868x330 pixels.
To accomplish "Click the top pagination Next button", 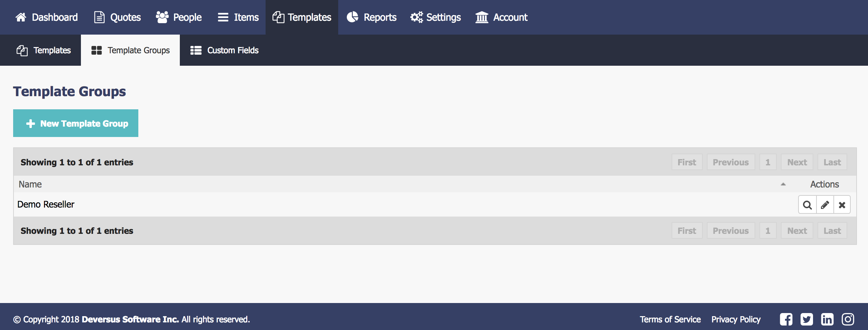I will coord(797,162).
